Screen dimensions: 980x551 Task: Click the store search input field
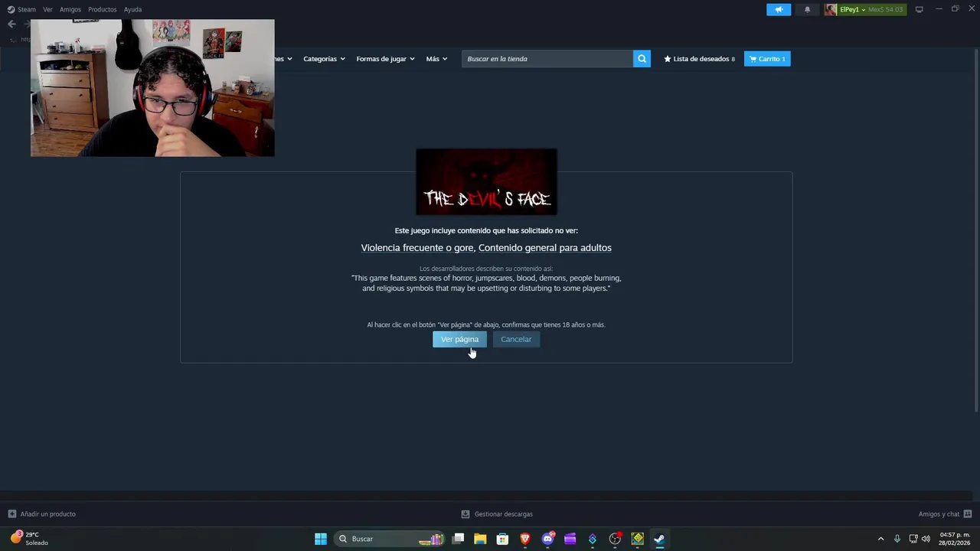click(x=547, y=59)
